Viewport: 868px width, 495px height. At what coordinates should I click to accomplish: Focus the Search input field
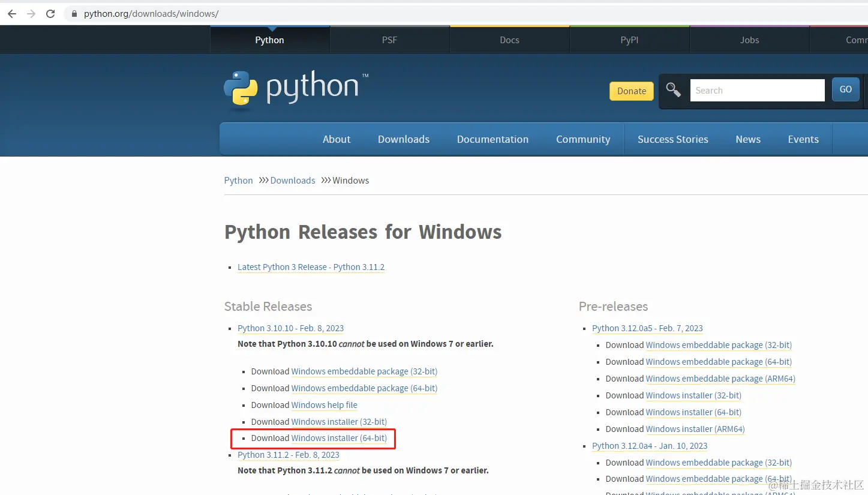[x=757, y=91]
